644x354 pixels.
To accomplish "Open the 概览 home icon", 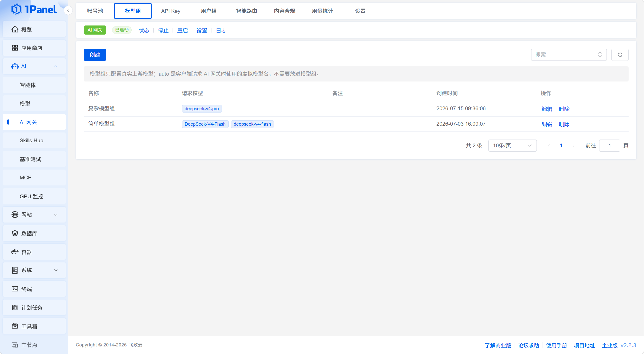I will (15, 30).
